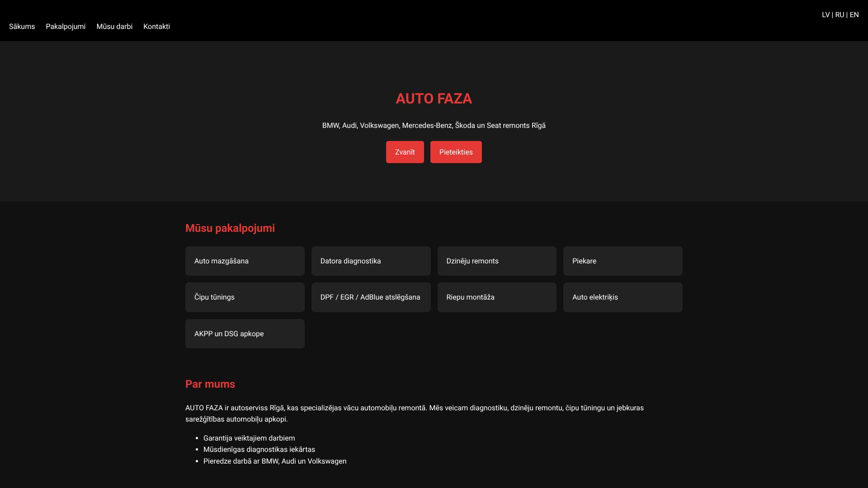Viewport: 868px width, 488px height.
Task: Open the Sākums navigation link
Action: pyautogui.click(x=22, y=27)
